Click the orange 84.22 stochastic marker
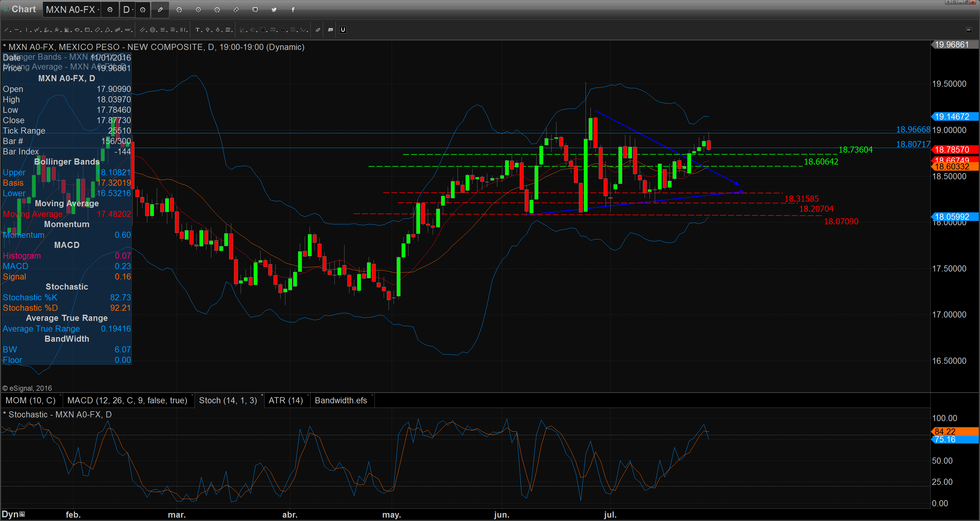Viewport: 980px width, 521px height. pos(955,432)
